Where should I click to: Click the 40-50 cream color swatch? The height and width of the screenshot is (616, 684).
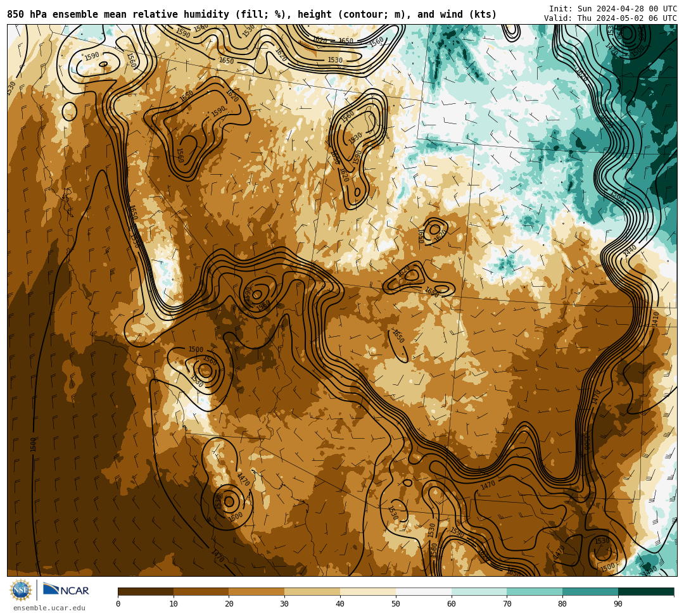click(368, 591)
